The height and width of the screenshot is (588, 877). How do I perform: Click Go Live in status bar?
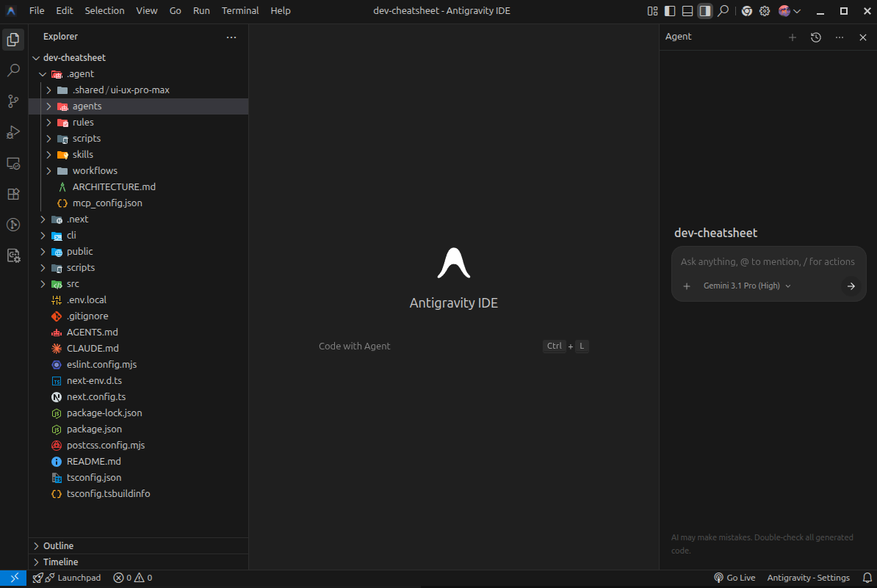735,578
